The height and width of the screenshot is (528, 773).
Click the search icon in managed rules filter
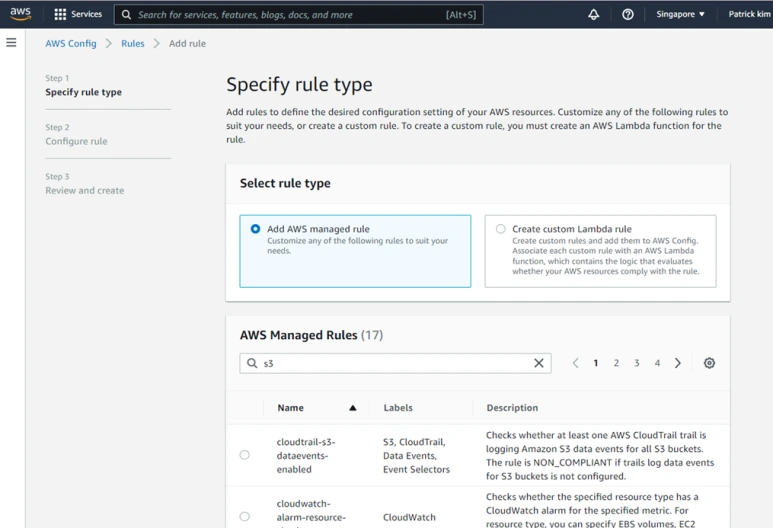click(252, 363)
